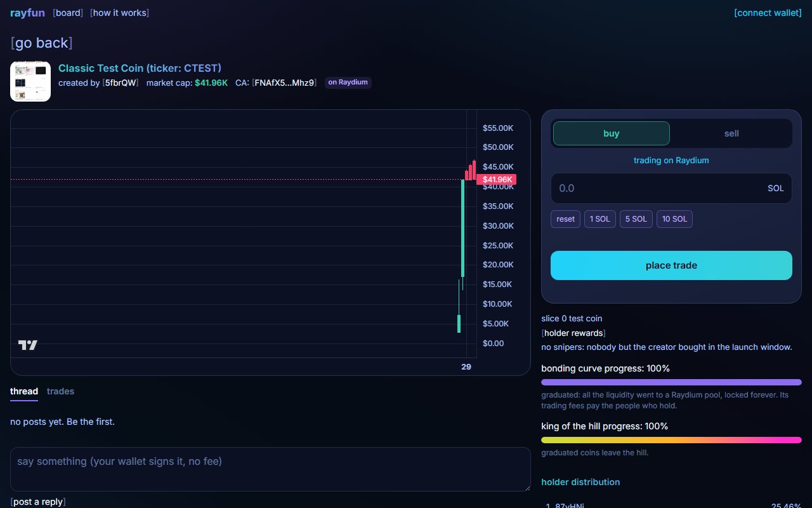
Task: Click the say something reply textbox
Action: coord(270,469)
